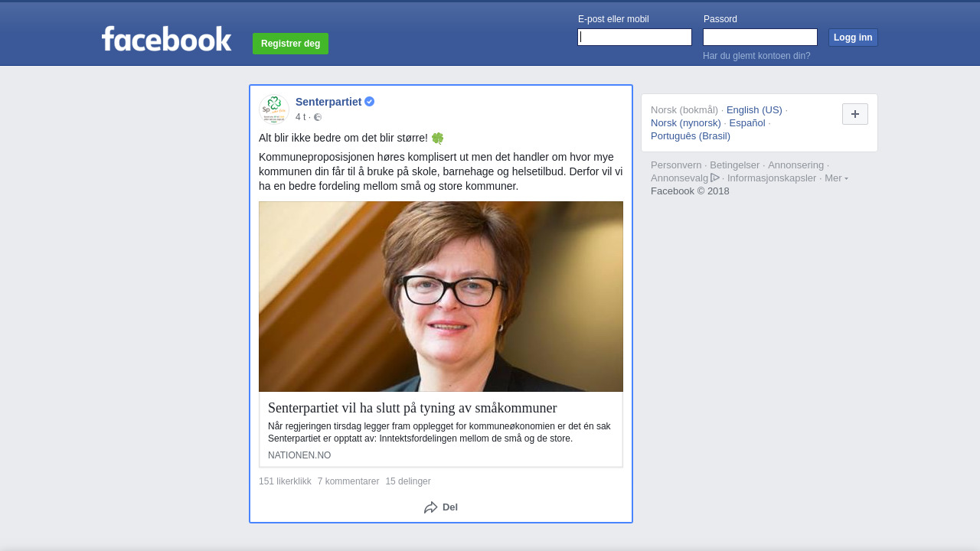Open the article headline about småkommuner
The image size is (980, 551).
tap(413, 408)
